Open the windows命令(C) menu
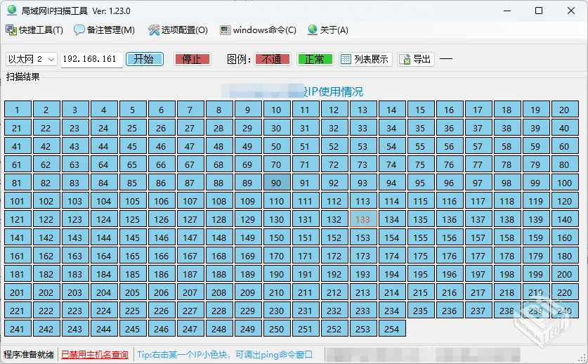The image size is (588, 364). pyautogui.click(x=258, y=30)
